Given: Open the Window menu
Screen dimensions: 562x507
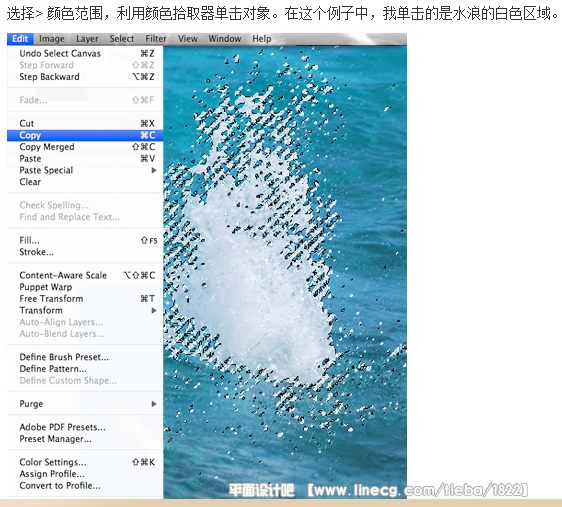Looking at the screenshot, I should click(x=225, y=39).
